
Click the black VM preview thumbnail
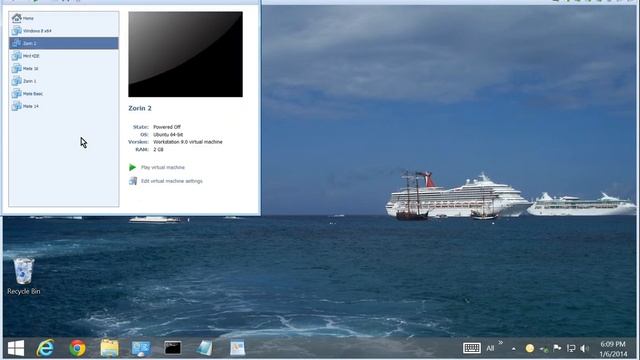tap(185, 54)
